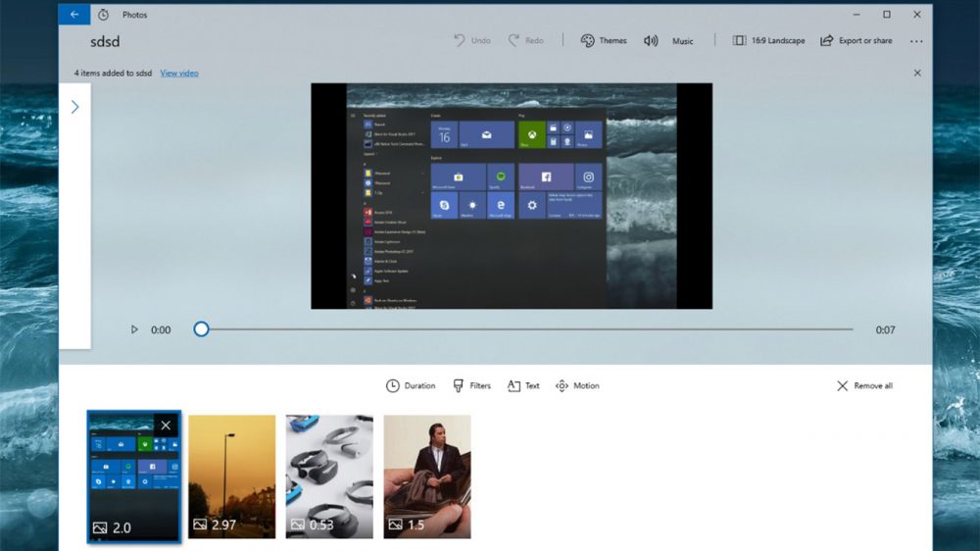Dismiss the items added notification
This screenshot has width=980, height=551.
click(917, 73)
